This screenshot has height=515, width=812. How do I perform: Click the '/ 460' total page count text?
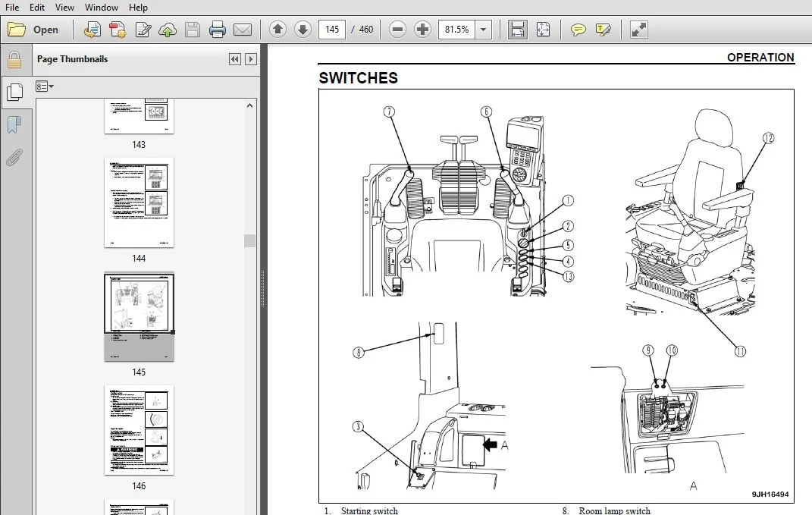(362, 30)
